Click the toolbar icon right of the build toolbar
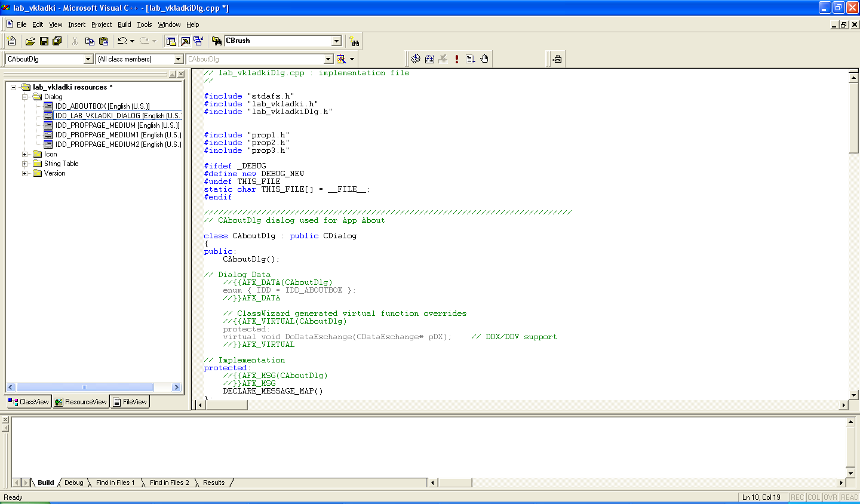The height and width of the screenshot is (504, 860). (x=557, y=59)
